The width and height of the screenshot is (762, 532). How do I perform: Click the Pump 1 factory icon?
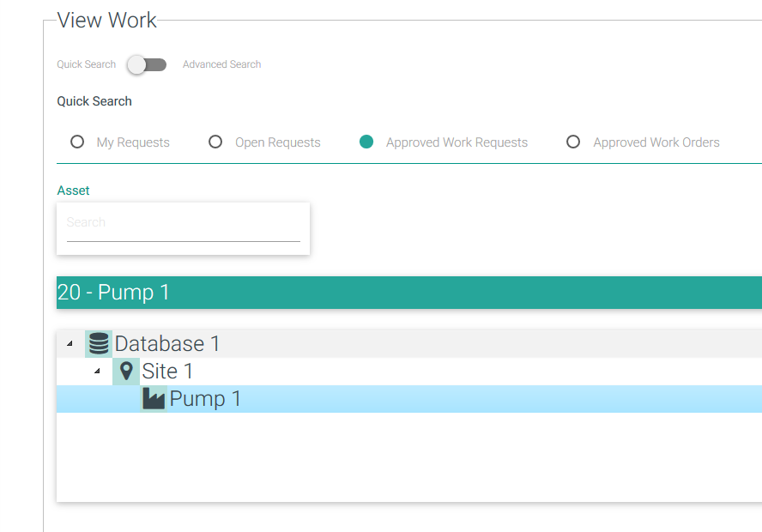[x=154, y=399]
